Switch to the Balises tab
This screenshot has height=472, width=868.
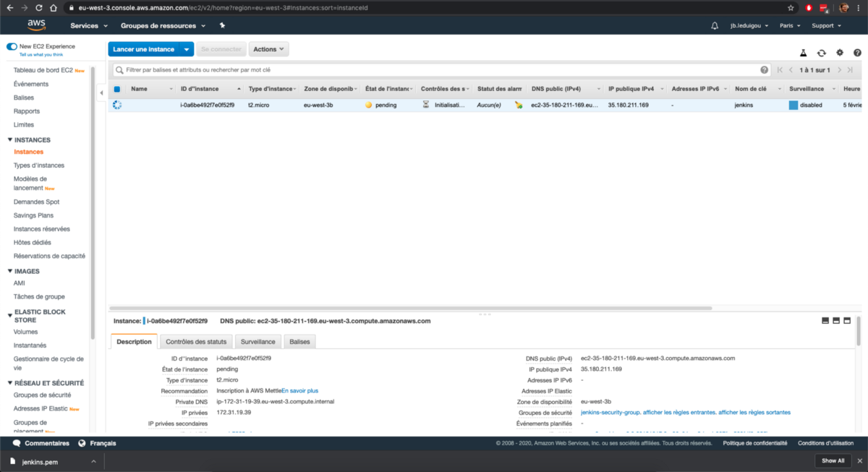click(x=299, y=341)
